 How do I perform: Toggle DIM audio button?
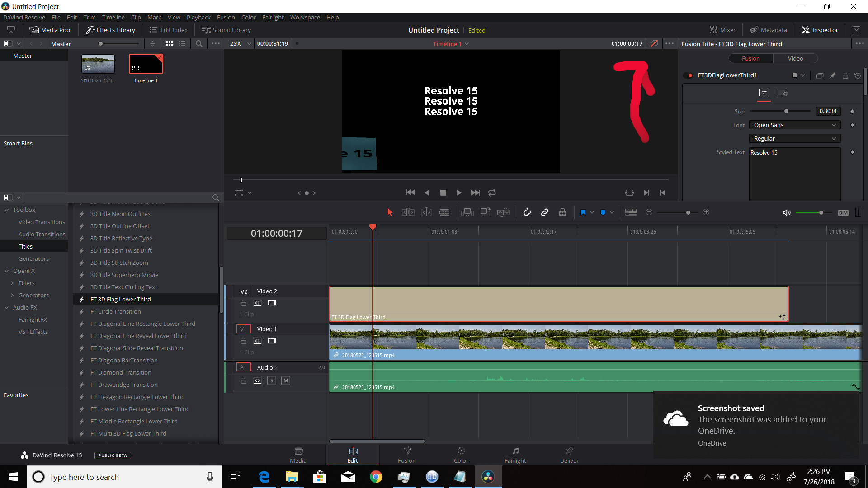[843, 213]
